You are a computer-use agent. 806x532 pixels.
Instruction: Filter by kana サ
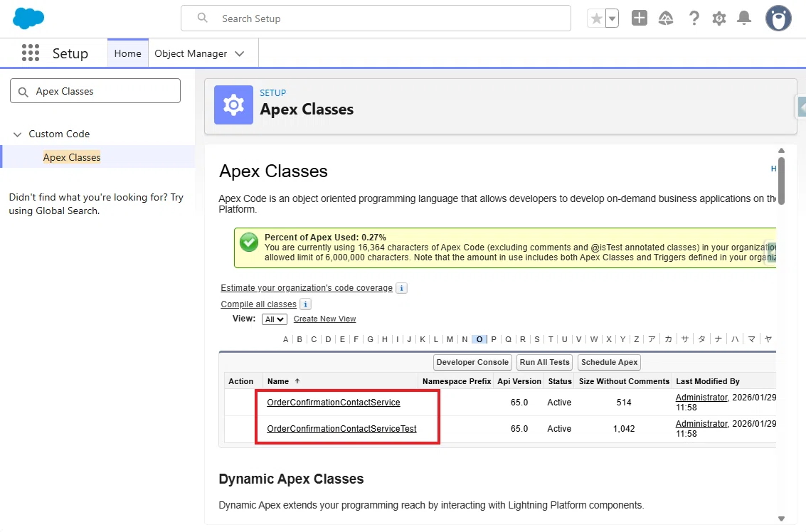point(684,339)
